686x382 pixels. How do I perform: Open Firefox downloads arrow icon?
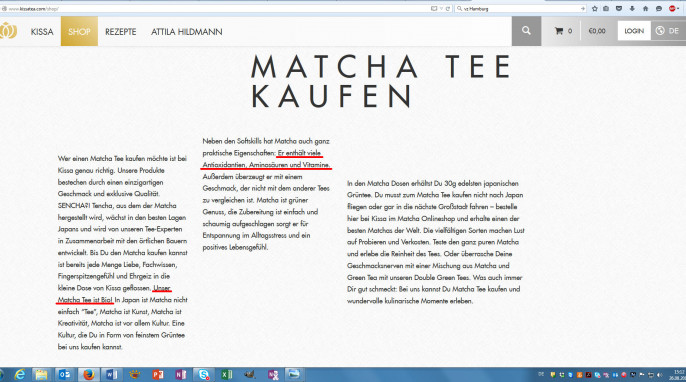coord(632,8)
